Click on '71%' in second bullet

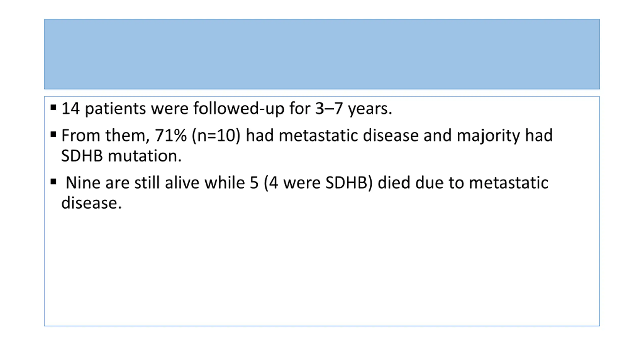(x=171, y=135)
